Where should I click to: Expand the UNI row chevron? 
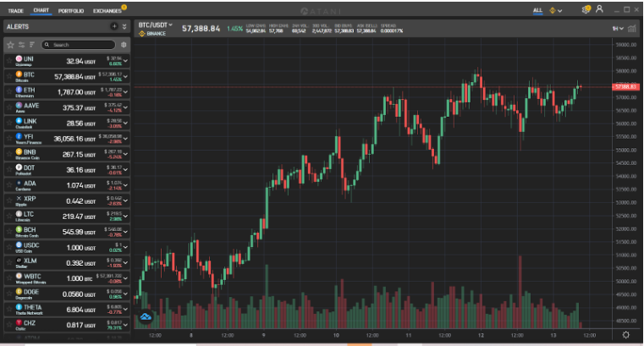pyautogui.click(x=125, y=61)
